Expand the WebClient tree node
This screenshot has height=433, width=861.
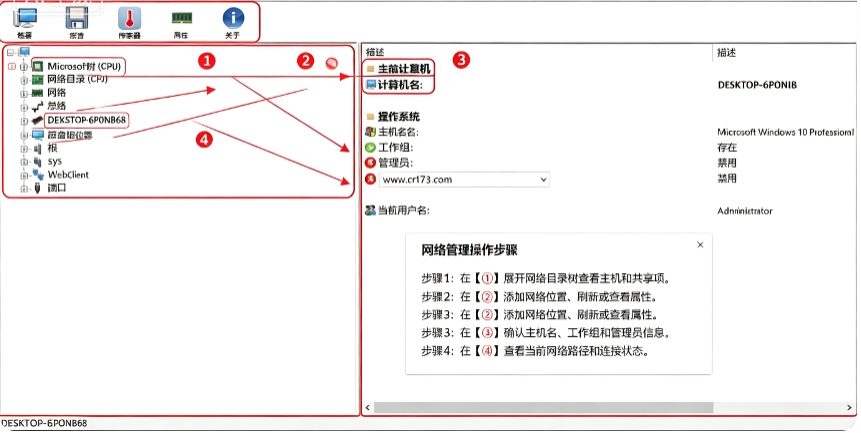point(24,176)
